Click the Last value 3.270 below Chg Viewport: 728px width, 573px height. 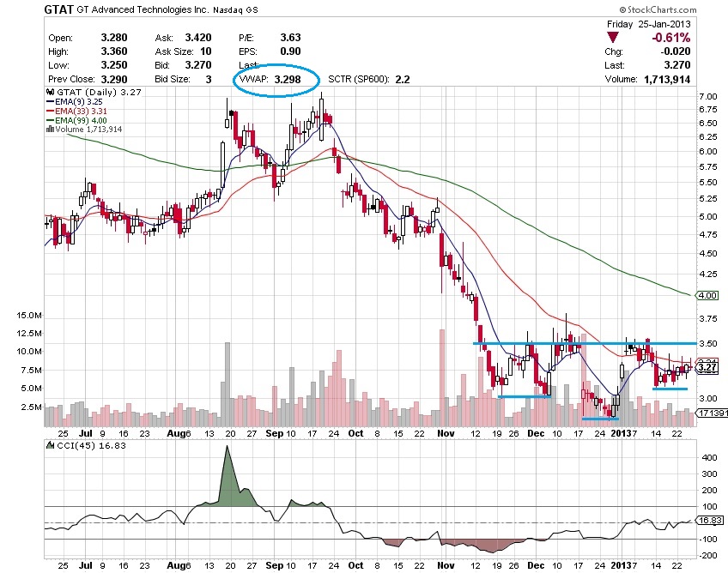[677, 65]
